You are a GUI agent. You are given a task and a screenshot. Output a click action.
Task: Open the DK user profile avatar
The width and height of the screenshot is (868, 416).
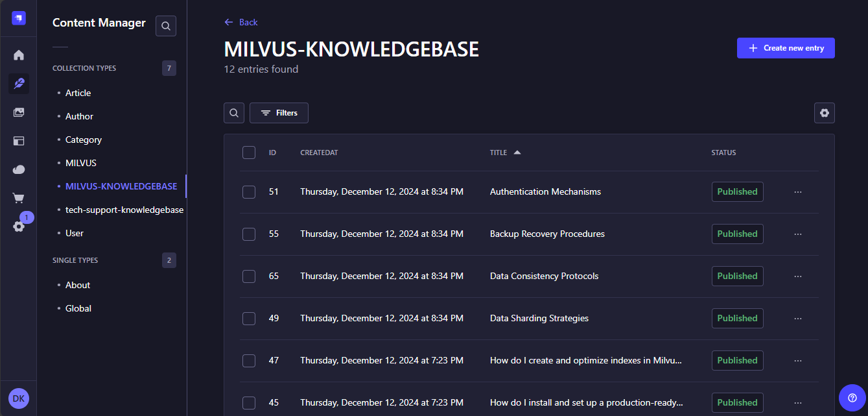[19, 398]
